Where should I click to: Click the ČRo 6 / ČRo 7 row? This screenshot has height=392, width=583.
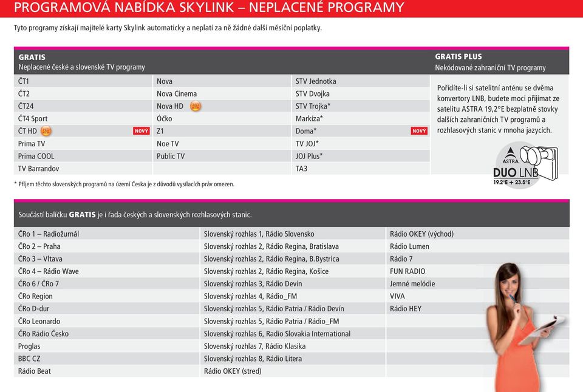[106, 283]
